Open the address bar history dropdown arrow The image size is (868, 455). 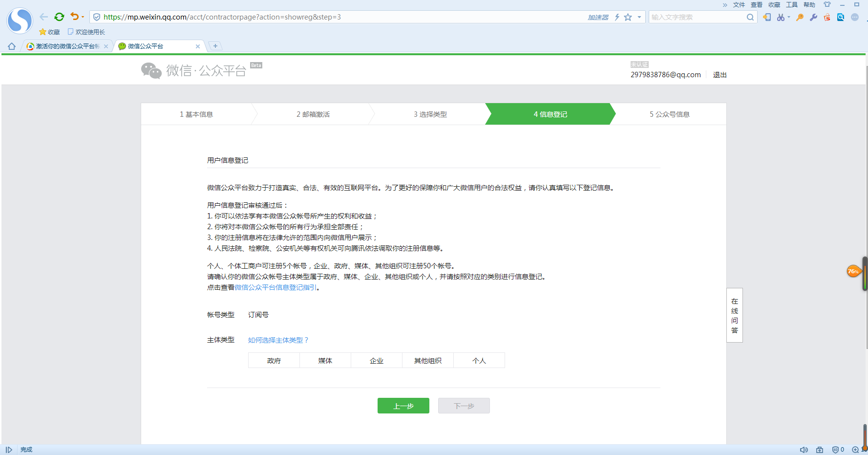point(639,17)
